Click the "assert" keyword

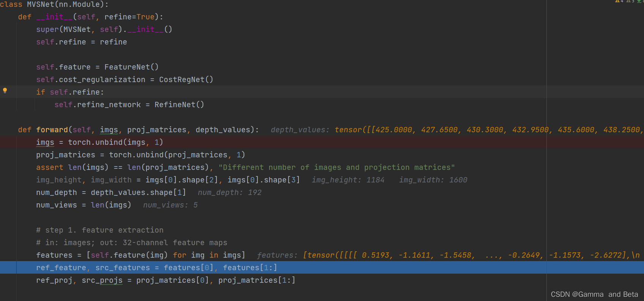[x=50, y=167]
